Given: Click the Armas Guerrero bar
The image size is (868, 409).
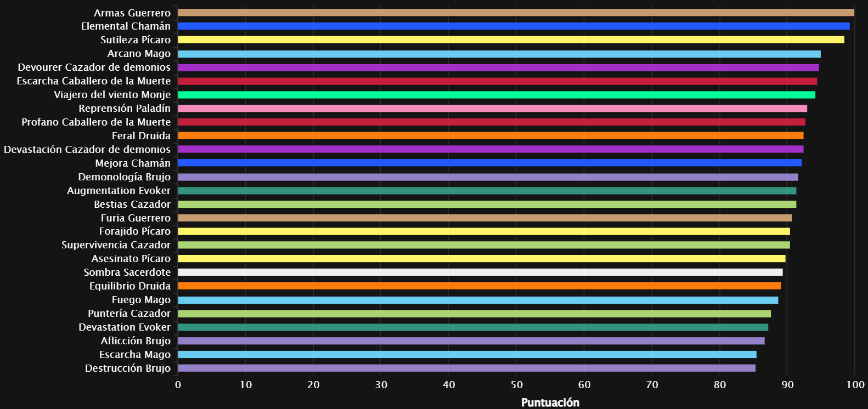Looking at the screenshot, I should 516,13.
